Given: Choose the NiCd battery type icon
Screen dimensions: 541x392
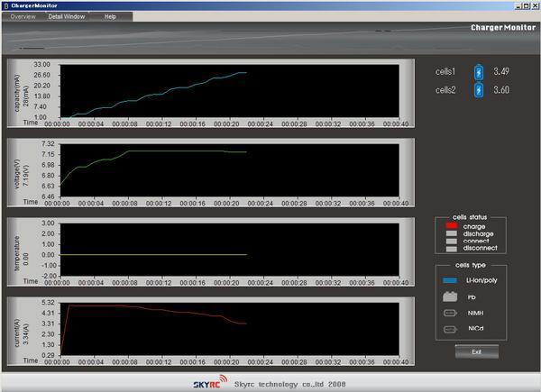Looking at the screenshot, I should click(x=447, y=330).
